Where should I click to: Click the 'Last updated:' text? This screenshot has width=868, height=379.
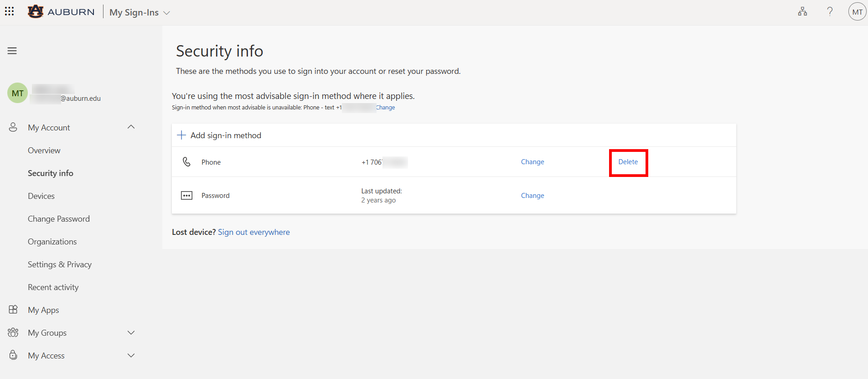tap(382, 191)
